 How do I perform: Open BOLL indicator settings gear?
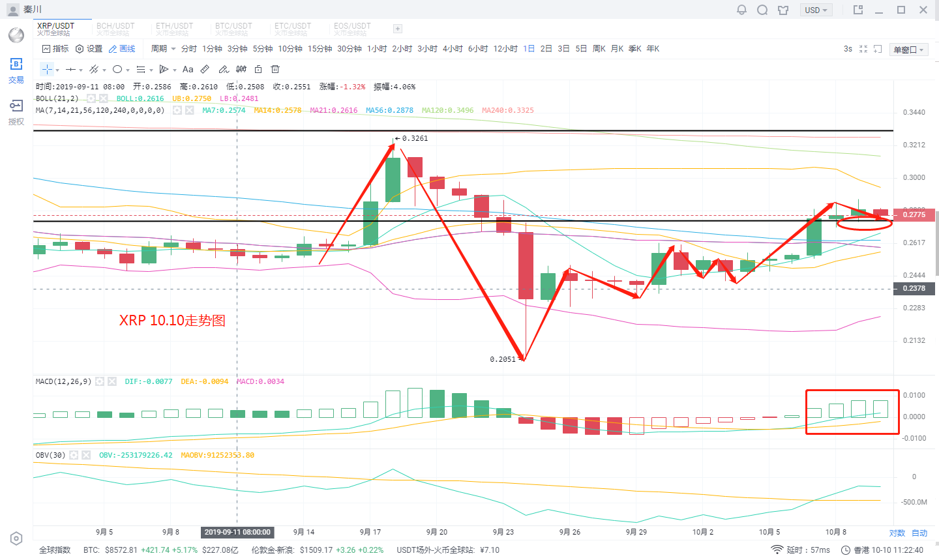pyautogui.click(x=91, y=98)
